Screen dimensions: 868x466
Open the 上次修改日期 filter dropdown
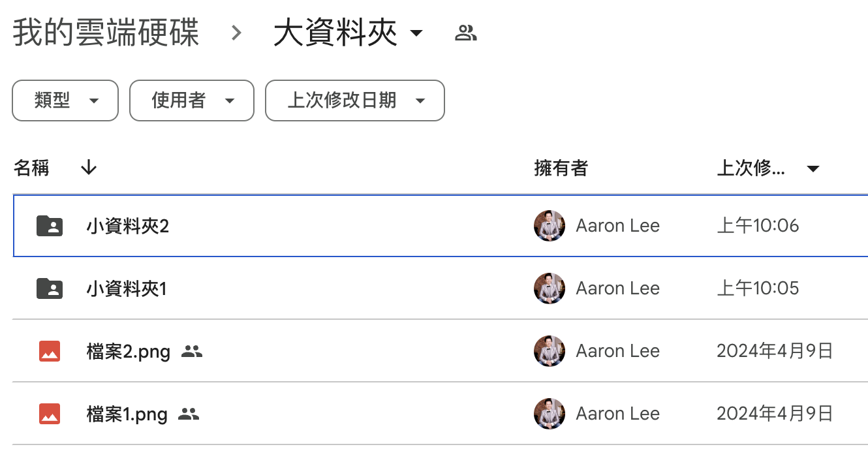(354, 101)
